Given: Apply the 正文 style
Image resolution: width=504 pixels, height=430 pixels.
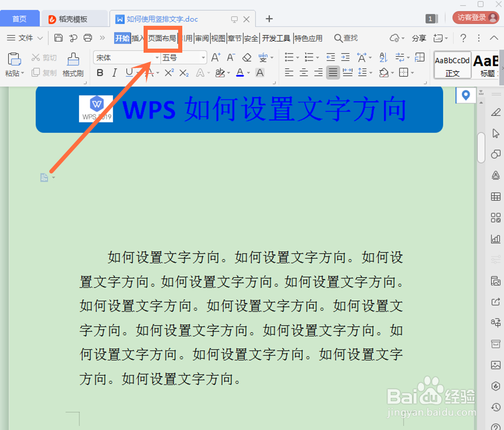Looking at the screenshot, I should click(452, 65).
